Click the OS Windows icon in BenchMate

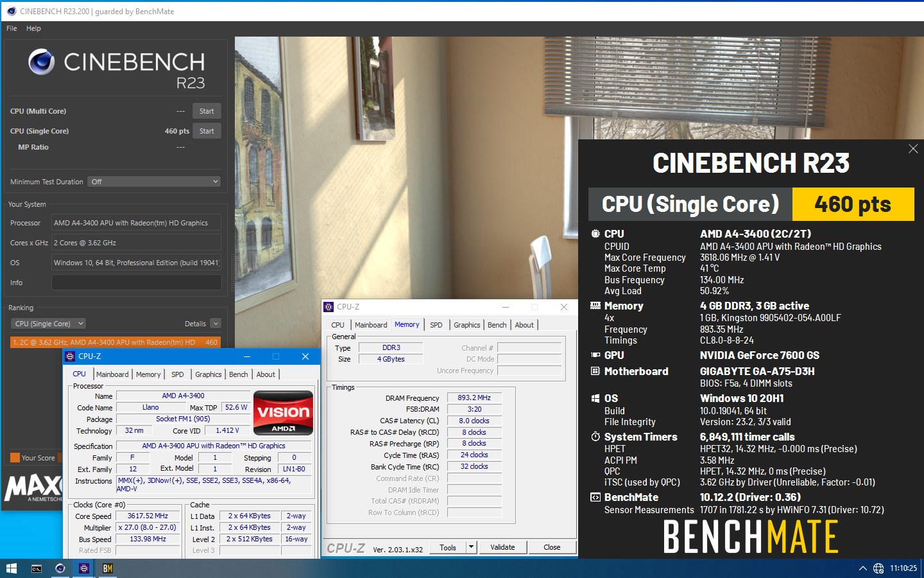click(595, 398)
